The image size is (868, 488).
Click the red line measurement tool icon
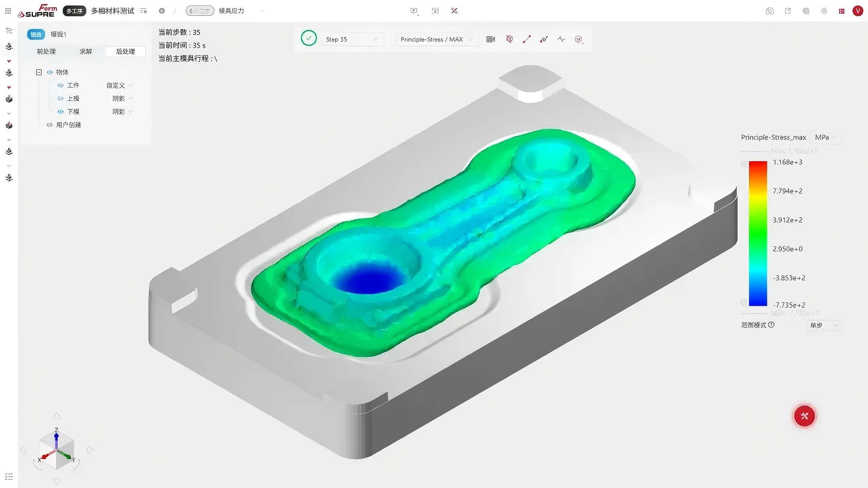(x=527, y=39)
